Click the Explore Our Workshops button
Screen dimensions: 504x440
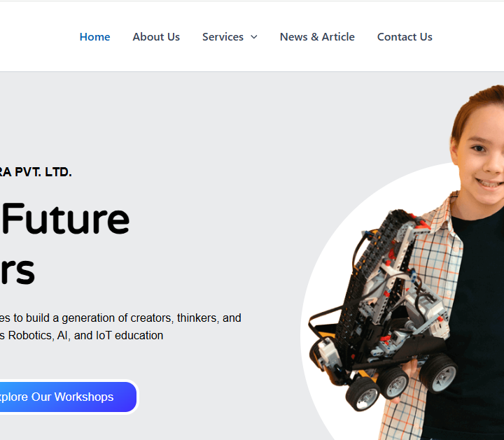tap(66, 397)
